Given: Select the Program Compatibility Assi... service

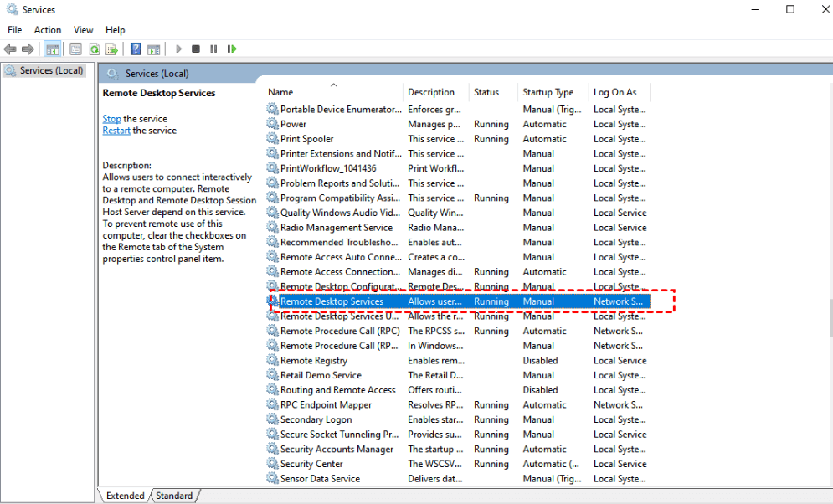Looking at the screenshot, I should point(341,198).
